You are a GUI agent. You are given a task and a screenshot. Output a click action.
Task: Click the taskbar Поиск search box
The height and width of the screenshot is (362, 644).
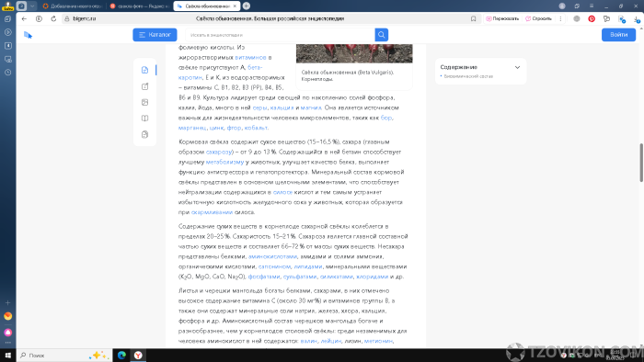tap(64, 356)
